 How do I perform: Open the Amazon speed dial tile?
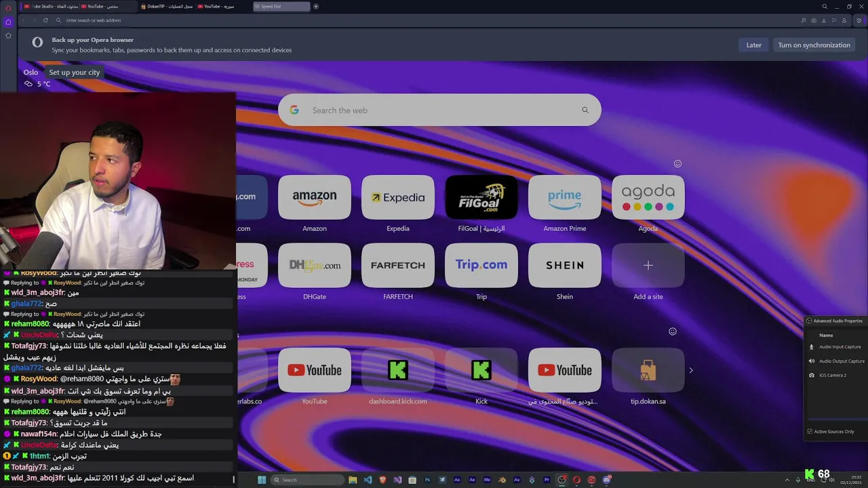point(315,197)
